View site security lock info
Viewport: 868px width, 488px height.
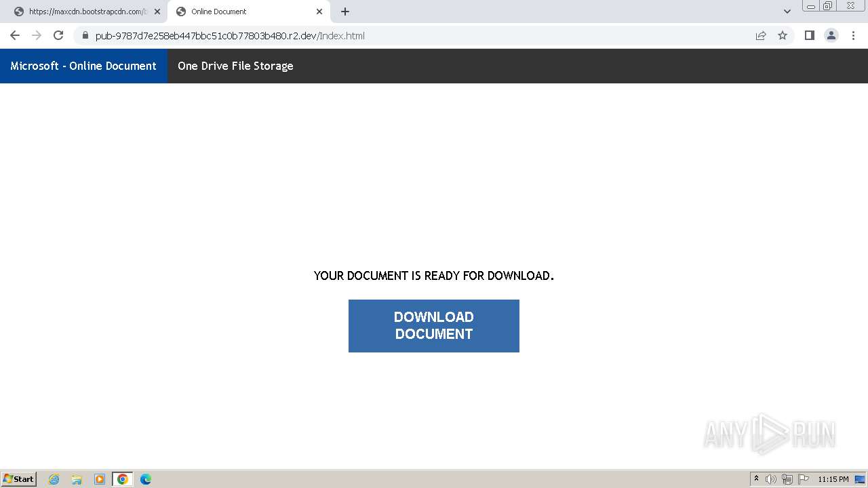pyautogui.click(x=85, y=35)
